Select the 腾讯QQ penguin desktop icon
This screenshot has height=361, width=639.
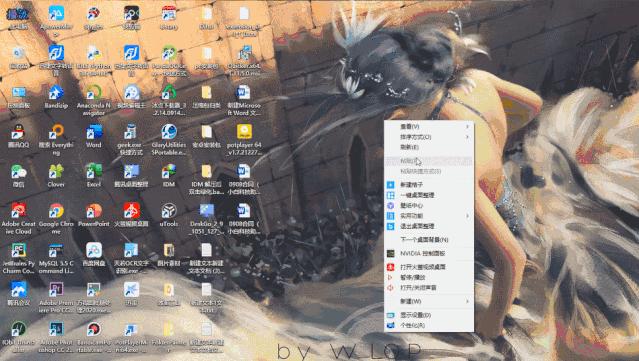point(18,136)
